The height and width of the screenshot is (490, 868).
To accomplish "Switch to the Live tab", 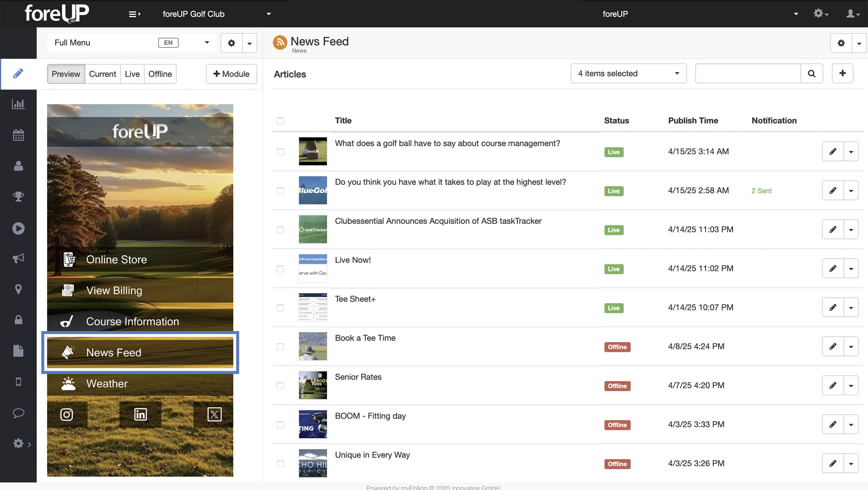I will [x=132, y=74].
